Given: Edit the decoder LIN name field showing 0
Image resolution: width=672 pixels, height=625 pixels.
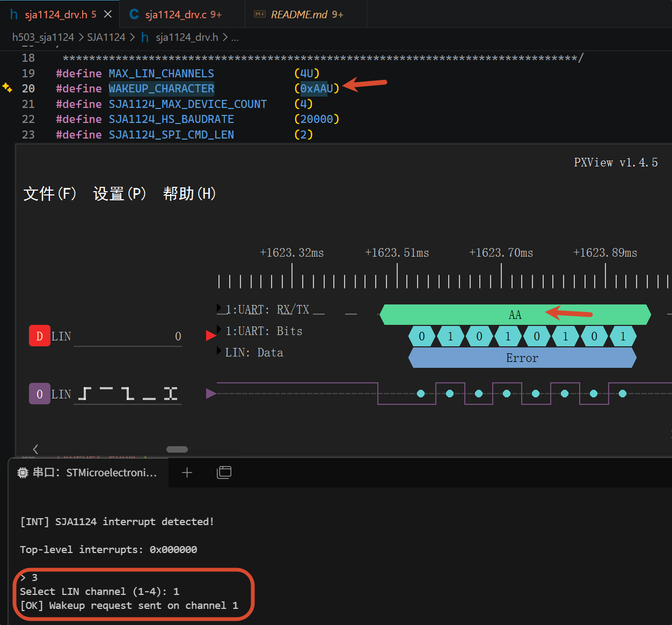Looking at the screenshot, I should pyautogui.click(x=128, y=337).
